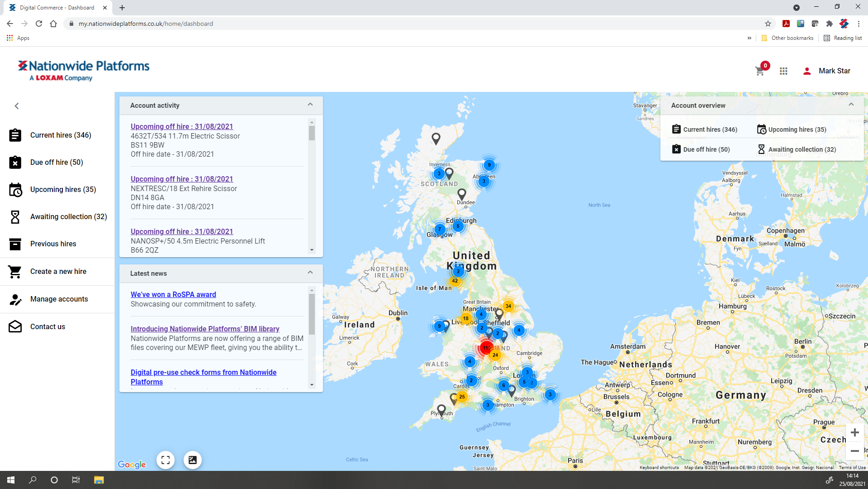Viewport: 868px width, 489px height.
Task: Open the Windows Start menu
Action: click(11, 480)
